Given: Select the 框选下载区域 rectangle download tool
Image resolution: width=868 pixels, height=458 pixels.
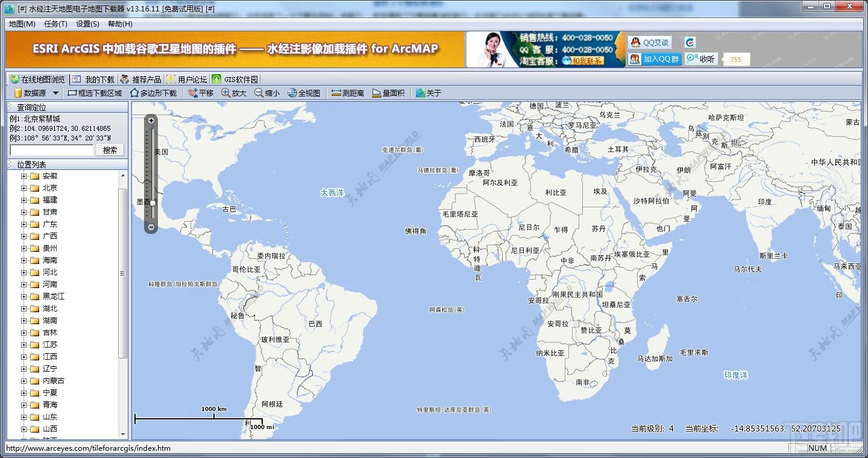Looking at the screenshot, I should (95, 93).
